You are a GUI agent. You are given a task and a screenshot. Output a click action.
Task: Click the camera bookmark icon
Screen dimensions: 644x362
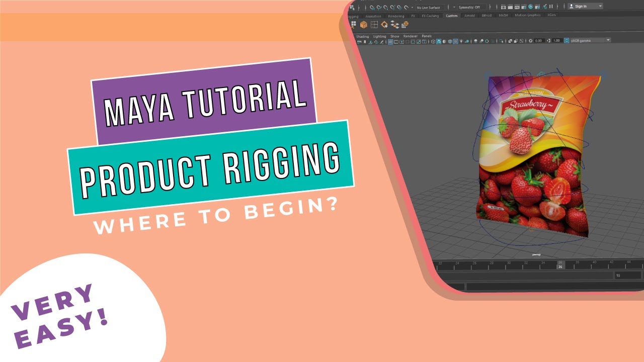pyautogui.click(x=365, y=41)
